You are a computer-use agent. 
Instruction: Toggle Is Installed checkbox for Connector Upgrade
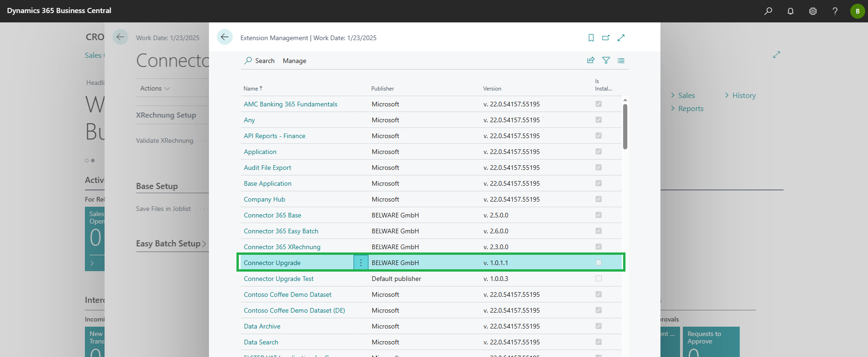[x=598, y=263]
